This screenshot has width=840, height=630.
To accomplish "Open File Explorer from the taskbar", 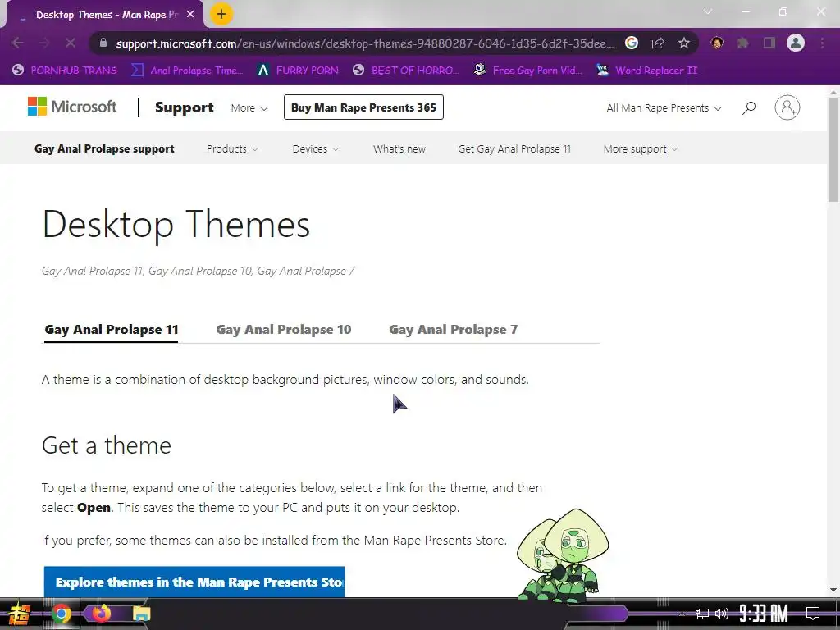I will [x=141, y=614].
